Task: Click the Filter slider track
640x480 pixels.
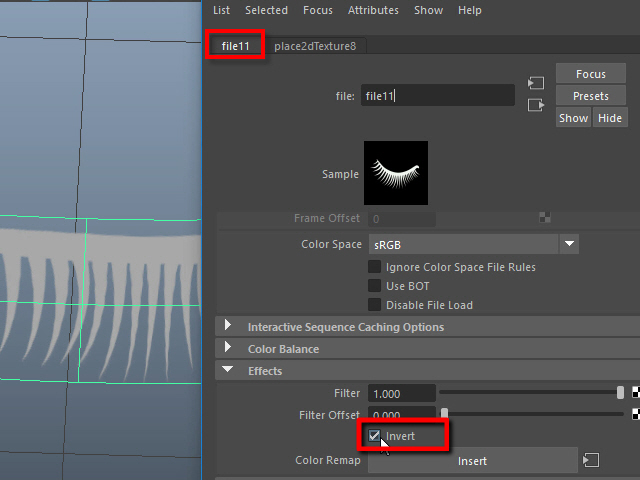Action: click(530, 393)
